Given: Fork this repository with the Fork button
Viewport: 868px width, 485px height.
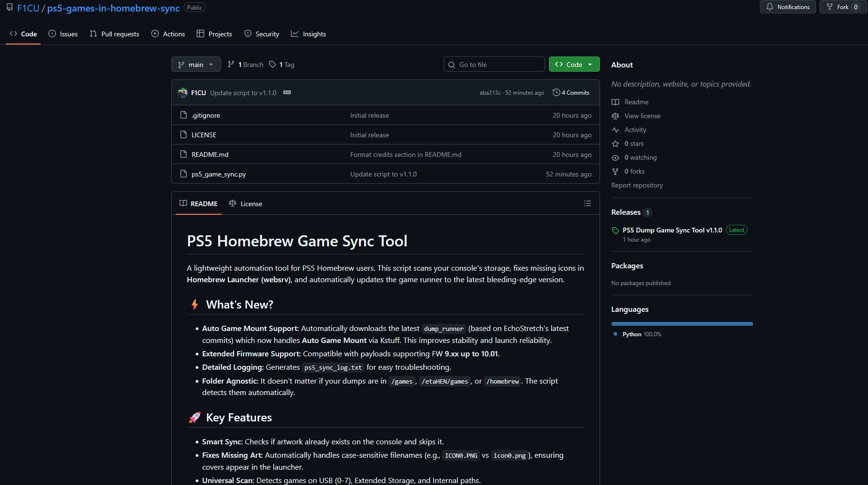Looking at the screenshot, I should (843, 7).
